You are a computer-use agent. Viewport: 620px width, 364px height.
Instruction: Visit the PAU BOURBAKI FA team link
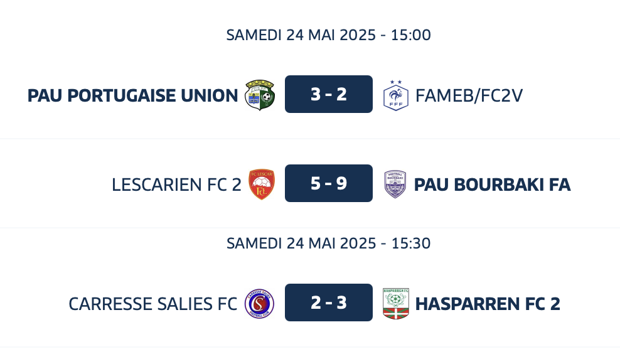[x=492, y=185]
